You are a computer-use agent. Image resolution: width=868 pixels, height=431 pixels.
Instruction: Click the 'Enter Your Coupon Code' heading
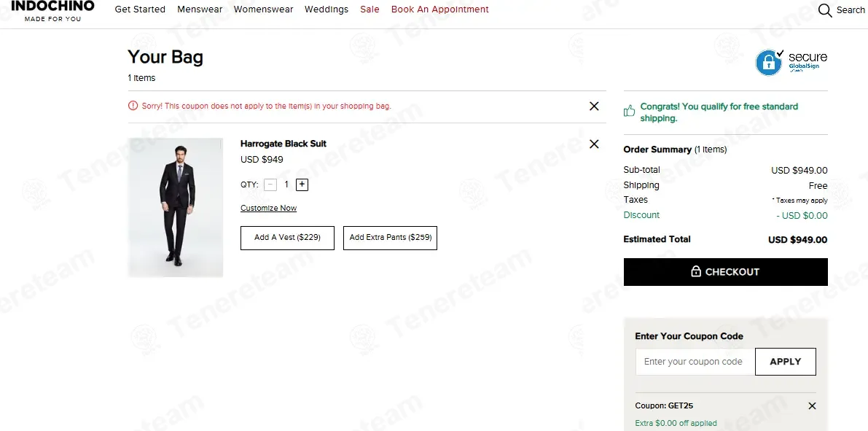pyautogui.click(x=689, y=336)
